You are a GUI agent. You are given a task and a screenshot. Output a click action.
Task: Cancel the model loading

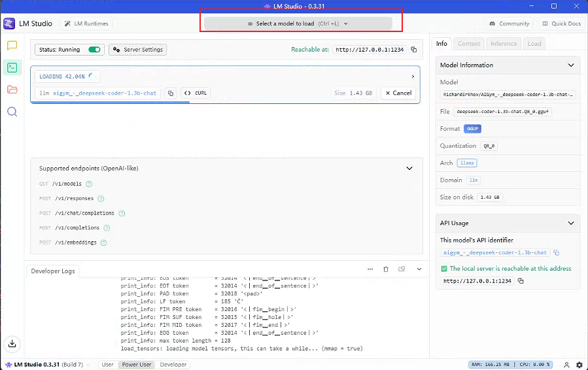[x=398, y=93]
